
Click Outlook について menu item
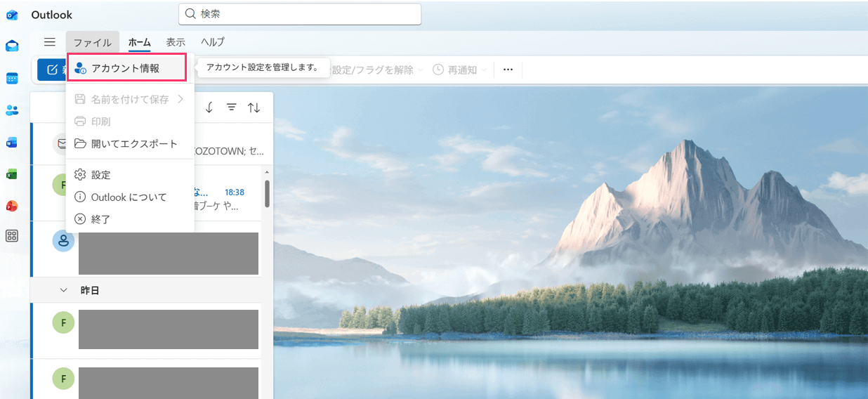(130, 197)
